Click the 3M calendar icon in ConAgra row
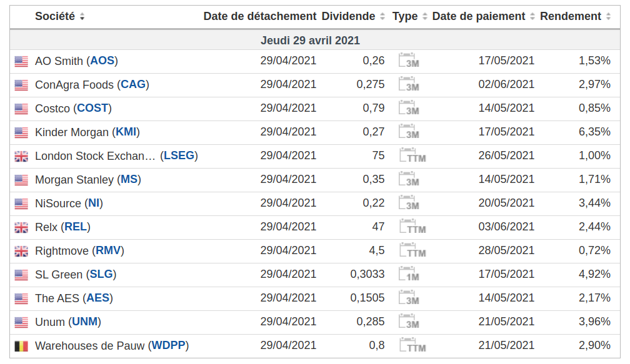 pyautogui.click(x=409, y=84)
